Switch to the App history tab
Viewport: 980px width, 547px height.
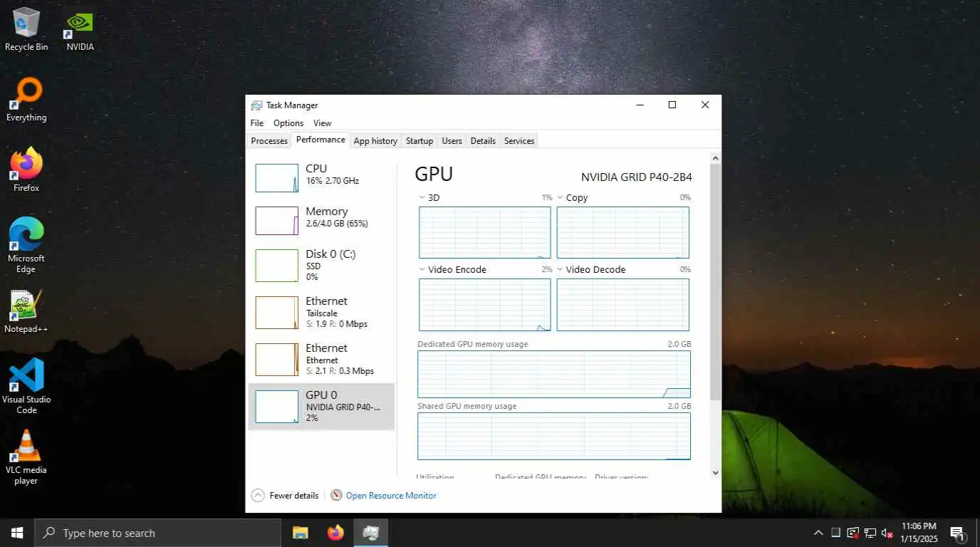click(x=375, y=141)
